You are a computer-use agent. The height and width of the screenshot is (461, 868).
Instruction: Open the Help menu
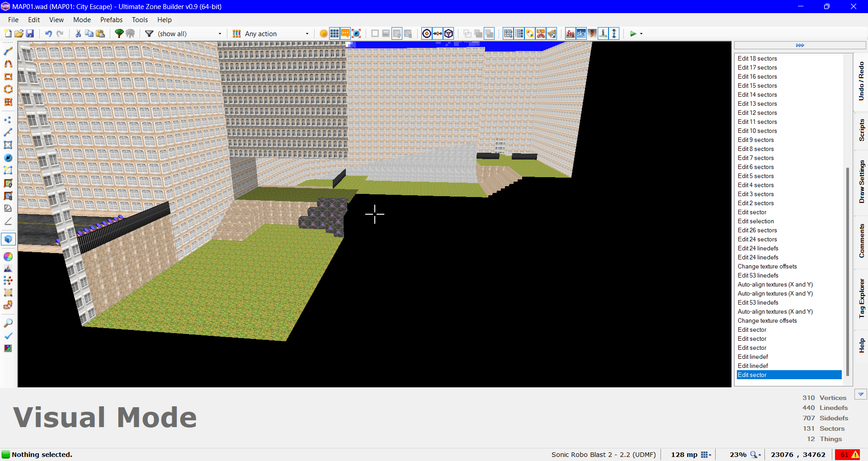165,20
